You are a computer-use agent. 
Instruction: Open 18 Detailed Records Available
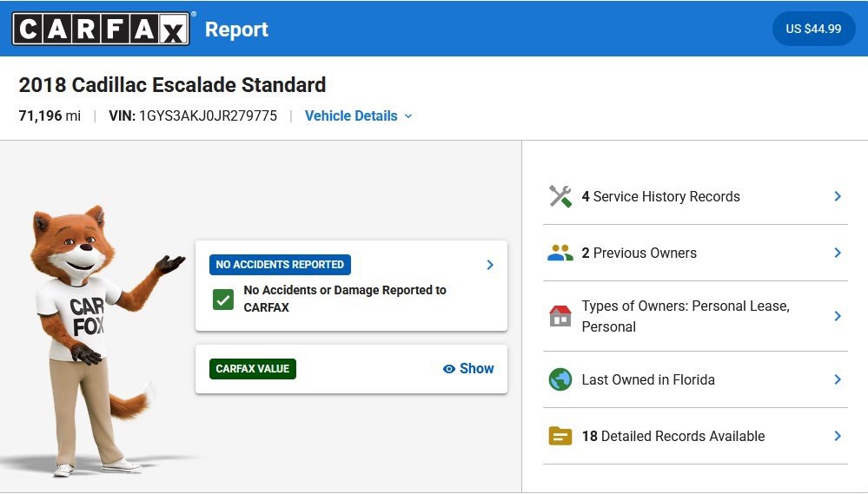tap(695, 436)
